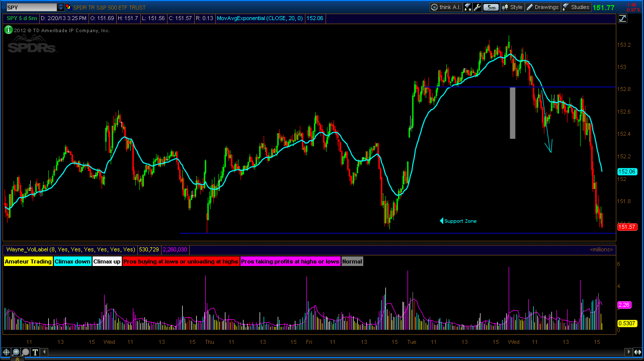The height and width of the screenshot is (361, 644).
Task: Click the '<millions>' unit label
Action: point(602,249)
